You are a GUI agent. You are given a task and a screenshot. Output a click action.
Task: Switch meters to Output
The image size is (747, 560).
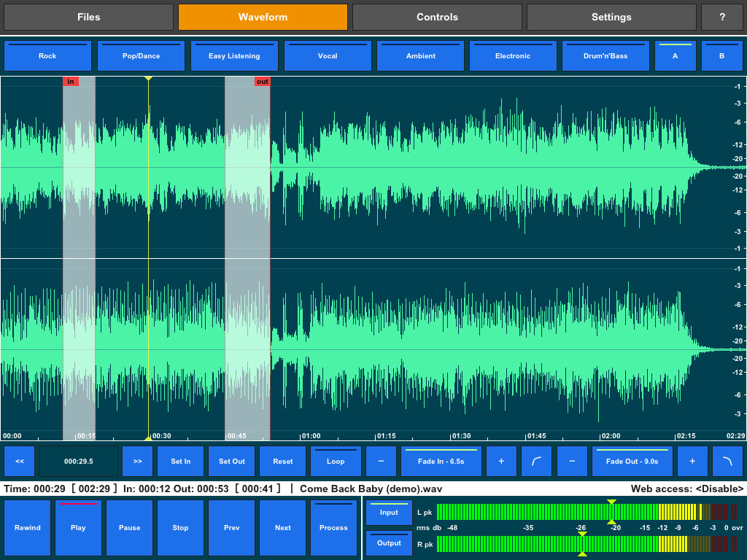pyautogui.click(x=389, y=542)
